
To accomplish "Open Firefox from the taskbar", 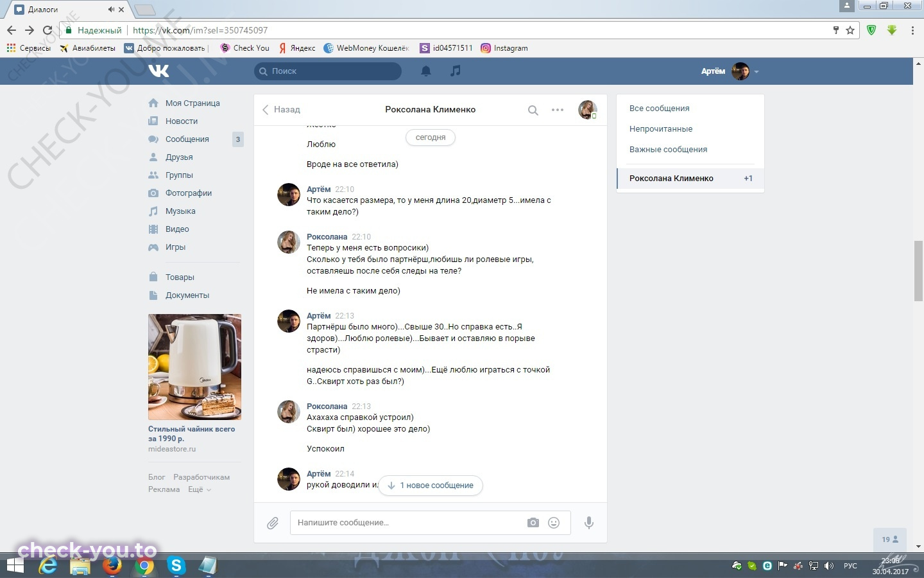I will [x=112, y=566].
